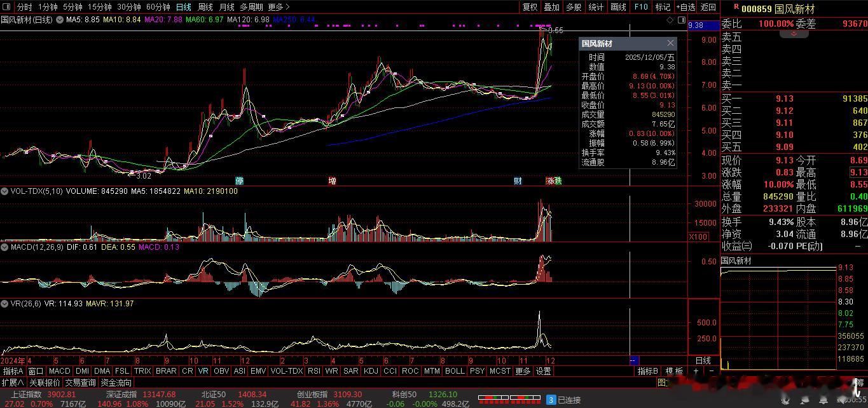Switch indicator to RSI
Screen dimensions: 868x408
click(313, 371)
